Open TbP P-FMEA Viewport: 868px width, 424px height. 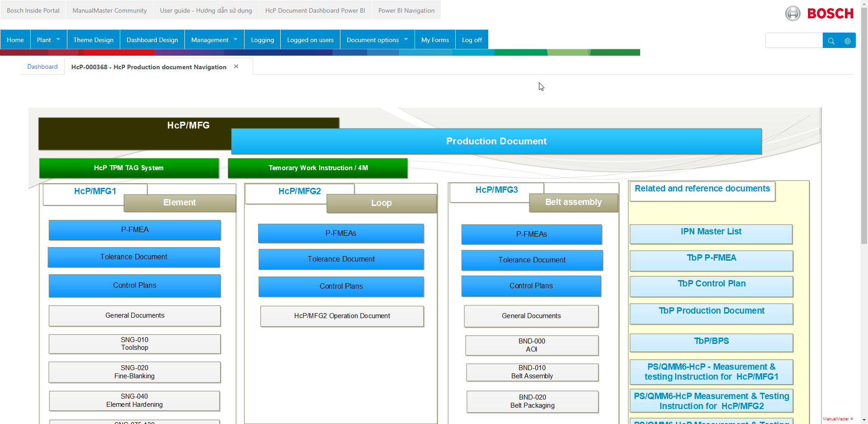[712, 261]
